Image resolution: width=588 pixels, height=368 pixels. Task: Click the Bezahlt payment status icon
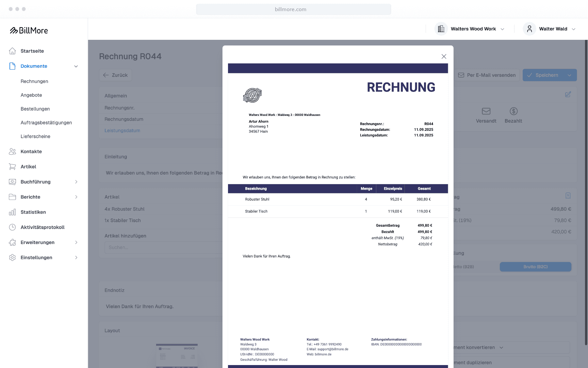click(x=513, y=111)
